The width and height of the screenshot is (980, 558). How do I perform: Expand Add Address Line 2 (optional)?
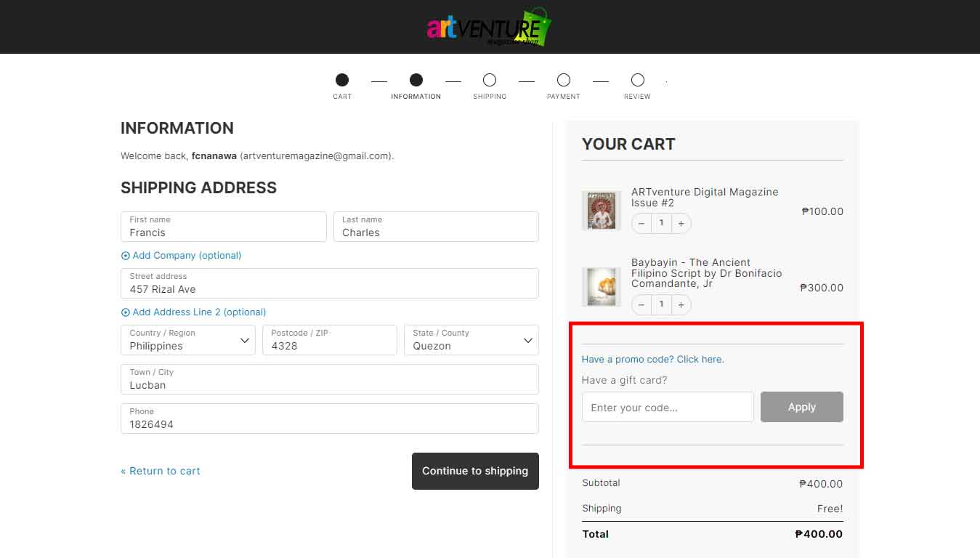click(x=193, y=312)
